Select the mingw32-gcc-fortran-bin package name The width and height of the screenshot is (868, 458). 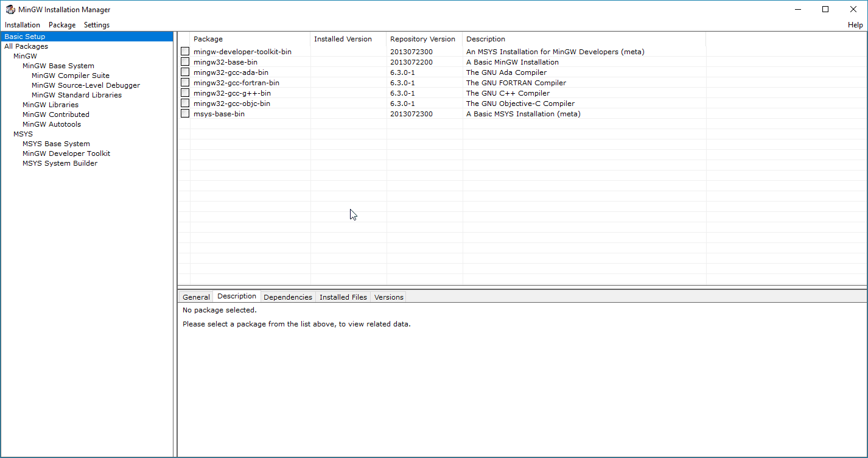tap(236, 83)
